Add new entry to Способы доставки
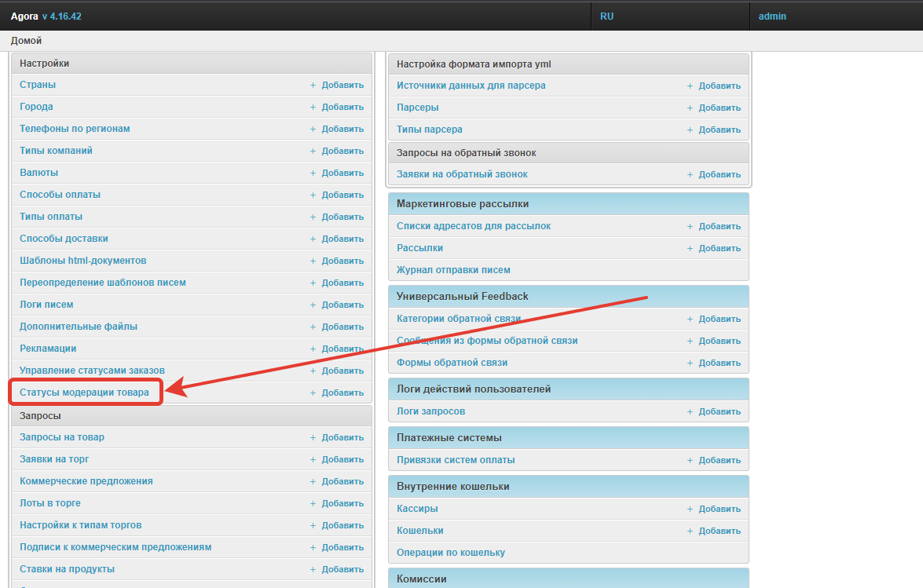Viewport: 923px width, 588px height. point(336,239)
